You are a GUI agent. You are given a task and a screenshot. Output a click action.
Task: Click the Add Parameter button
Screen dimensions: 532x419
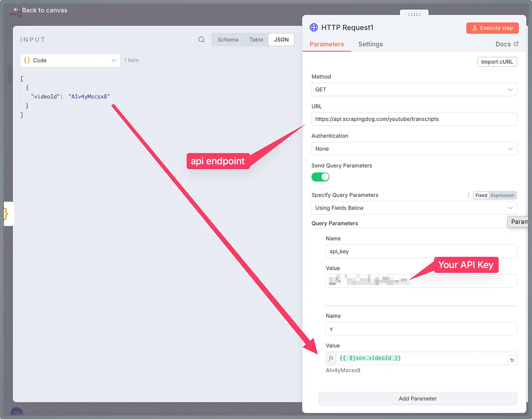coord(417,399)
